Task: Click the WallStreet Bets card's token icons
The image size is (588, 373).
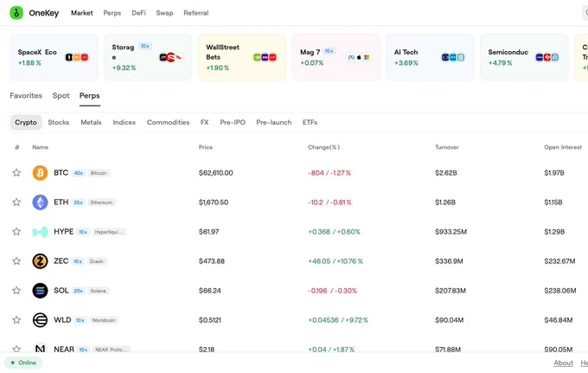Action: click(265, 57)
